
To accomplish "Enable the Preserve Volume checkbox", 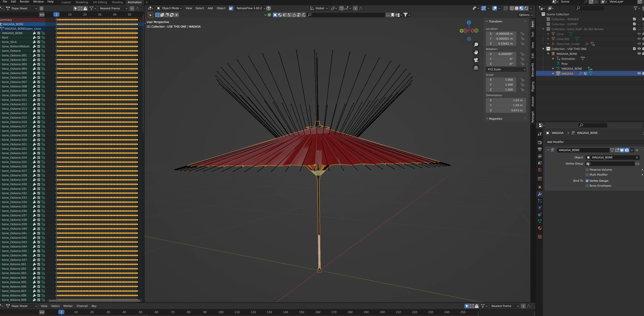I will [587, 170].
